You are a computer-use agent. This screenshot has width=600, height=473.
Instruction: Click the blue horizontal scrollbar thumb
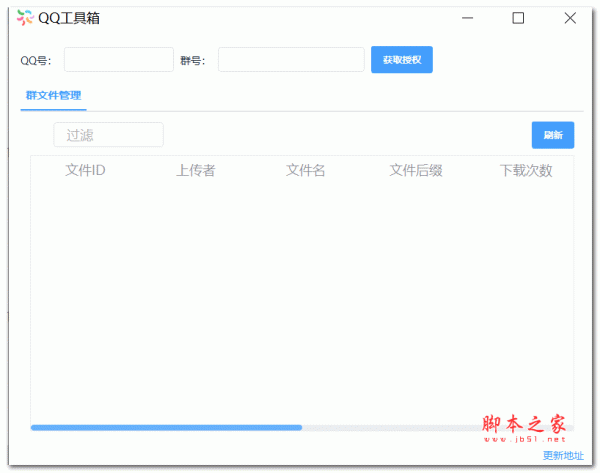(x=166, y=427)
